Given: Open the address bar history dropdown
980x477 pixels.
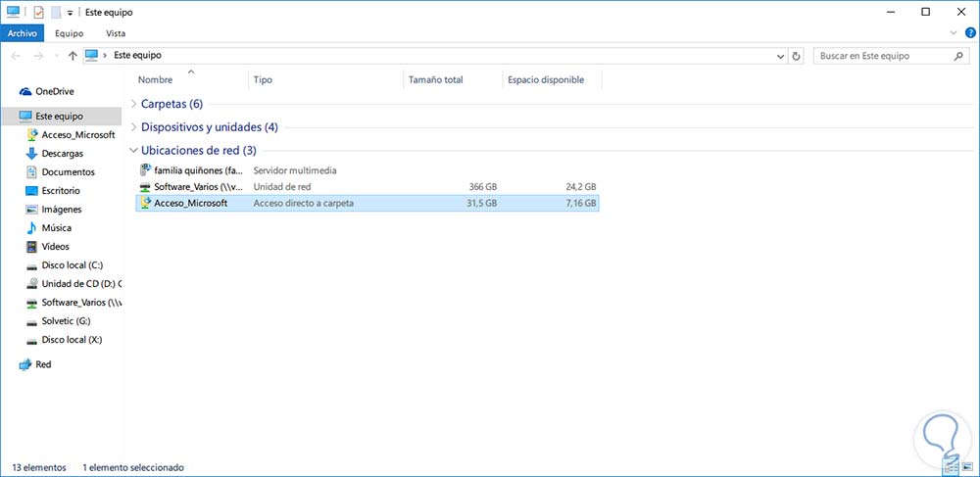Looking at the screenshot, I should click(x=780, y=56).
